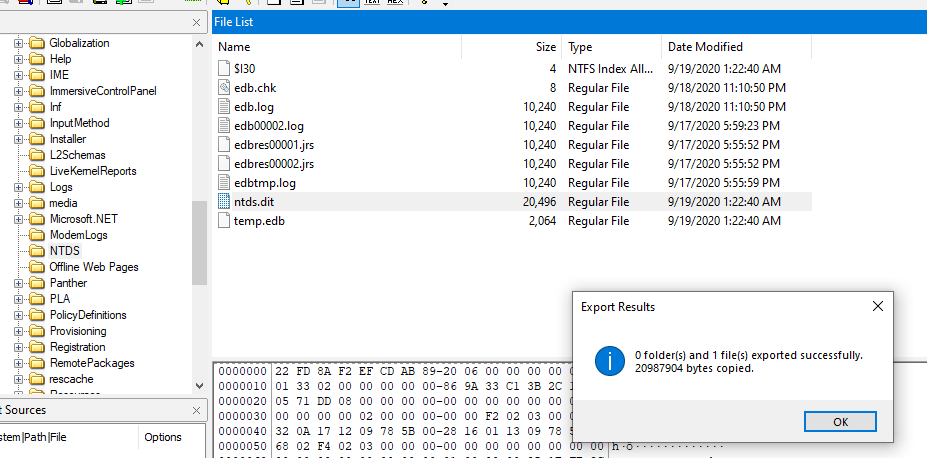Expand the Panther folder node

pos(18,283)
